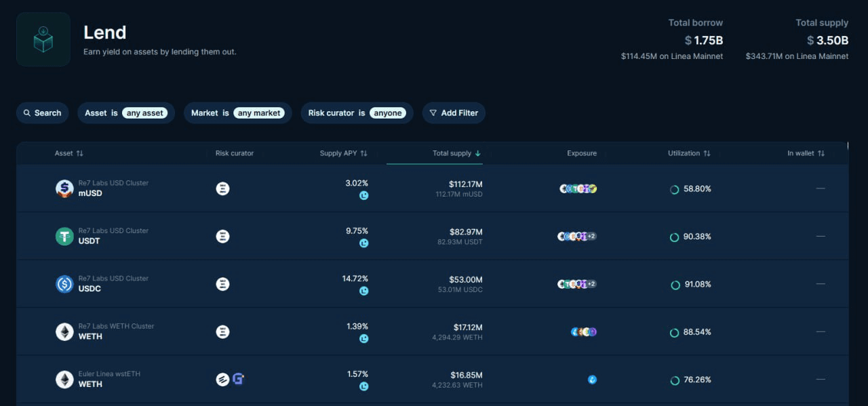Sort the table by Utilization column

tap(689, 153)
